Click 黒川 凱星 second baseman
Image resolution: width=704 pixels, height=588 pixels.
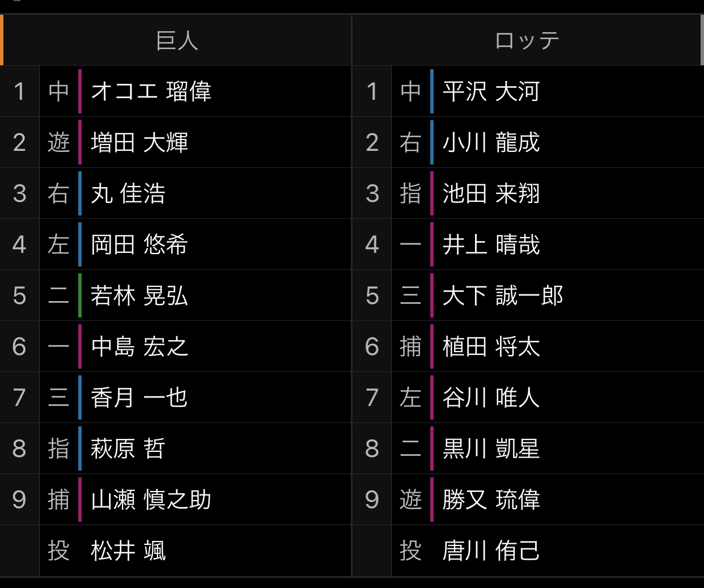click(x=491, y=449)
